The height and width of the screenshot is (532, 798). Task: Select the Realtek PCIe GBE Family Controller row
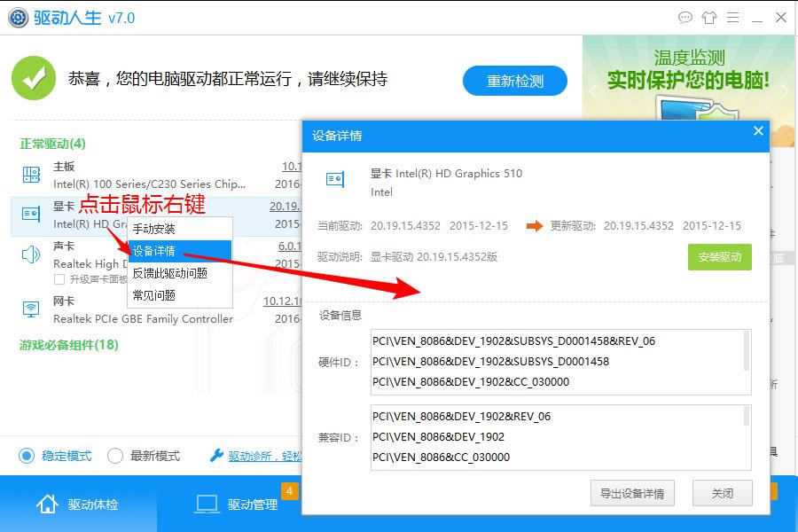click(156, 309)
